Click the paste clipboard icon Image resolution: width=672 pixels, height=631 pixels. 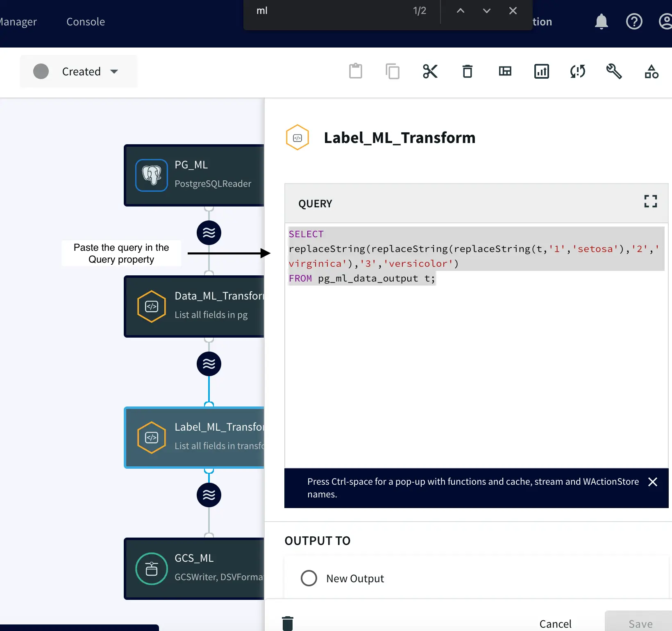pos(355,71)
